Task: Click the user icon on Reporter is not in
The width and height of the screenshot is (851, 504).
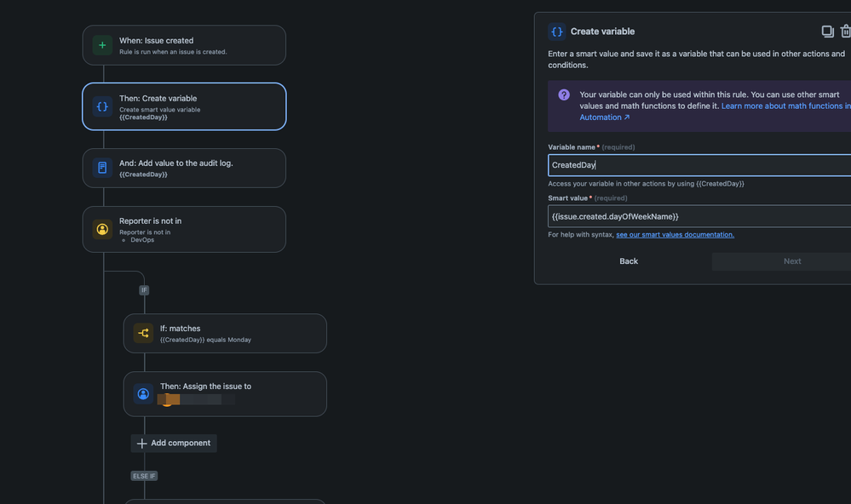Action: coord(102,229)
